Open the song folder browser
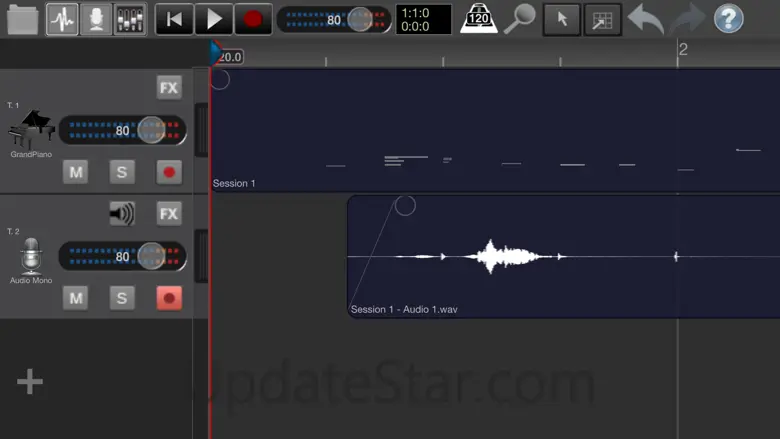Image resolution: width=780 pixels, height=439 pixels. (23, 19)
